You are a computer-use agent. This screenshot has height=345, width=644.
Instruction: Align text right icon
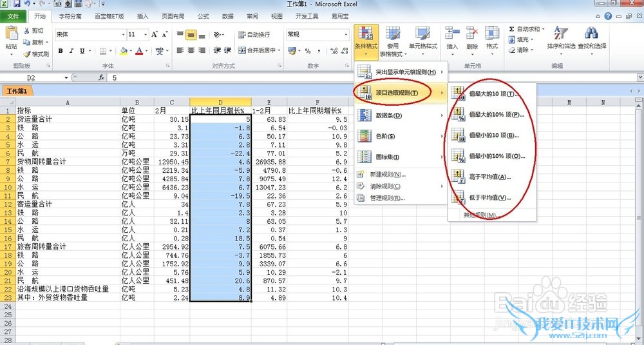(202, 50)
